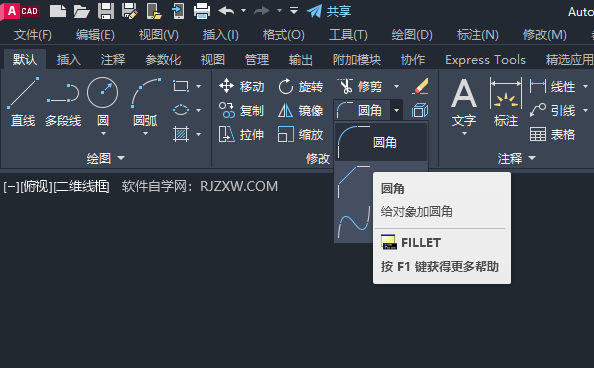The width and height of the screenshot is (594, 368).
Task: Click the 标注 dimension tool
Action: pyautogui.click(x=506, y=102)
